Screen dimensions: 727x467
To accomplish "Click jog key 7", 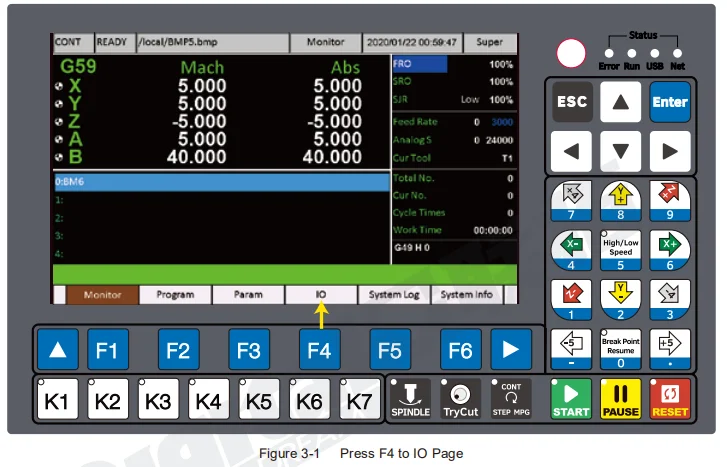I will click(571, 201).
